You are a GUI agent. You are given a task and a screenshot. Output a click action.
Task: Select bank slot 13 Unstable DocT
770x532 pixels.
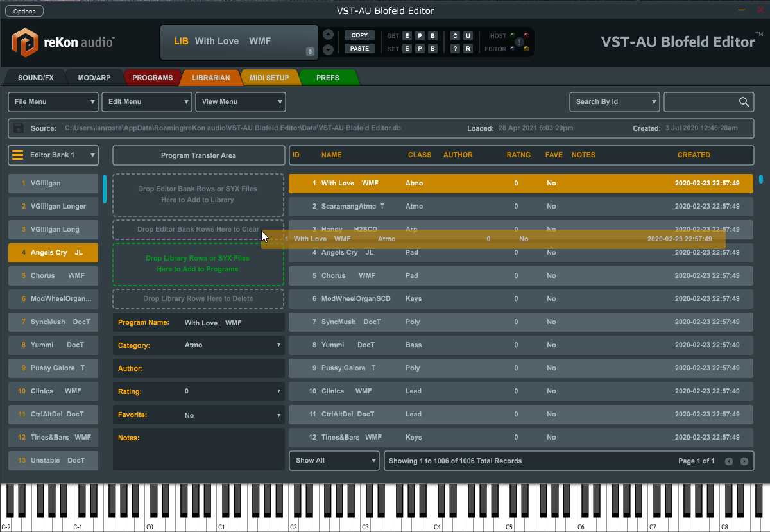pyautogui.click(x=53, y=461)
